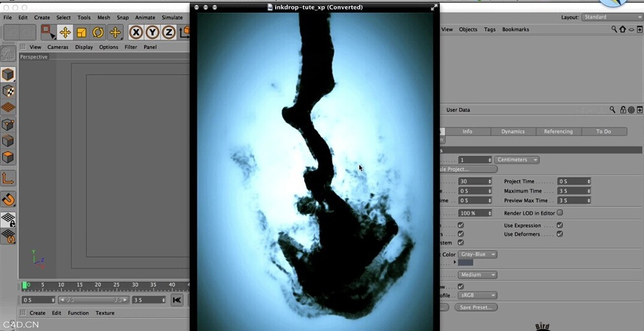This screenshot has width=644, height=331.
Task: Uncheck Use Expression checkbox
Action: tap(560, 226)
